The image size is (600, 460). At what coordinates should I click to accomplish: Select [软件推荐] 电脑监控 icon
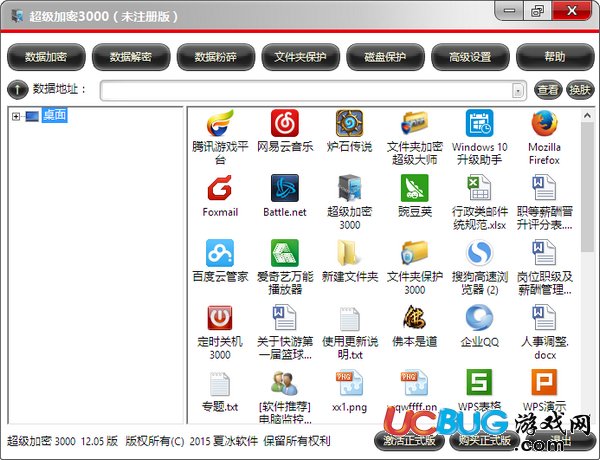pyautogui.click(x=285, y=383)
